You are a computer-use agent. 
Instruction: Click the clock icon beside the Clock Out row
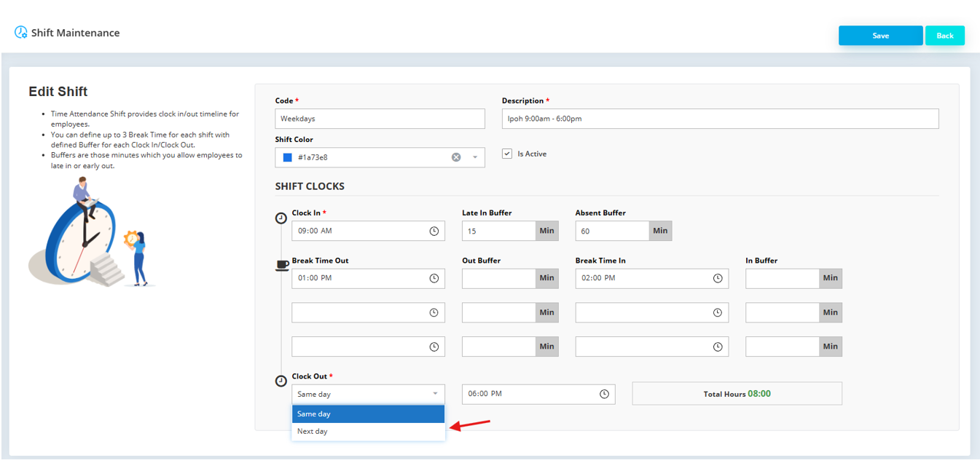281,380
